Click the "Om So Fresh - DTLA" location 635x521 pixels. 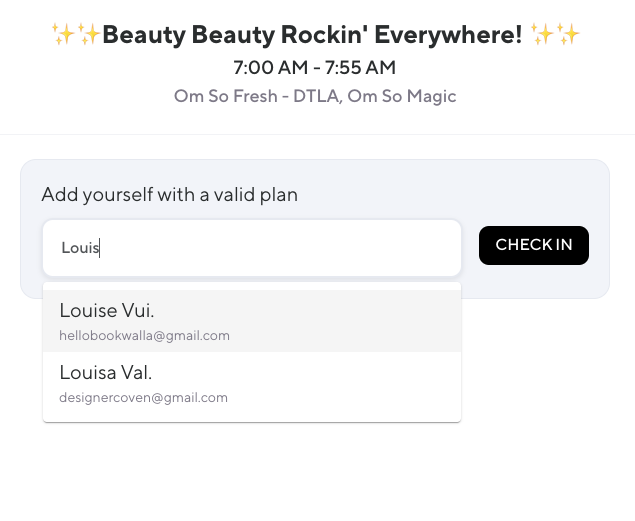pyautogui.click(x=253, y=97)
